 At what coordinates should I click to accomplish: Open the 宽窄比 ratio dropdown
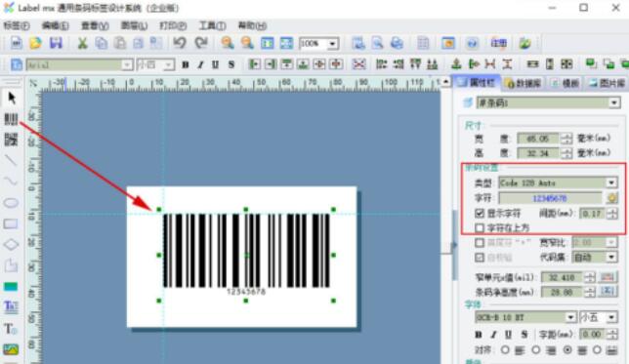(x=611, y=242)
